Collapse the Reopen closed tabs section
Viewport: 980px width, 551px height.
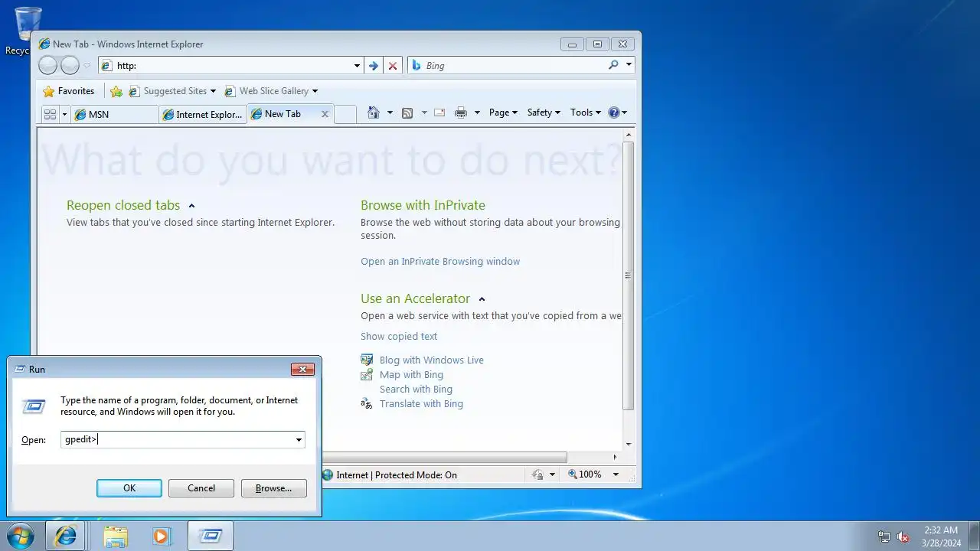(191, 206)
